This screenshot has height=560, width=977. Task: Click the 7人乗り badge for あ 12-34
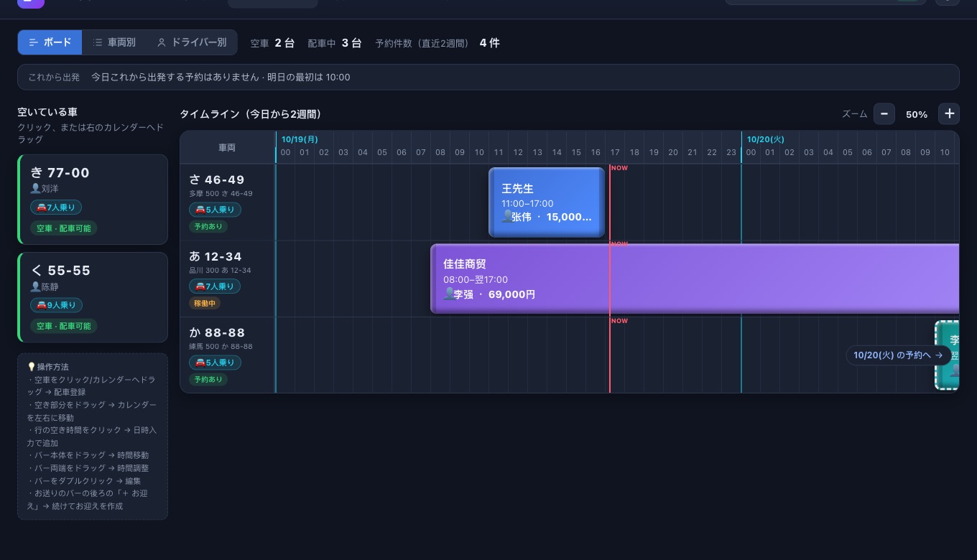(215, 286)
